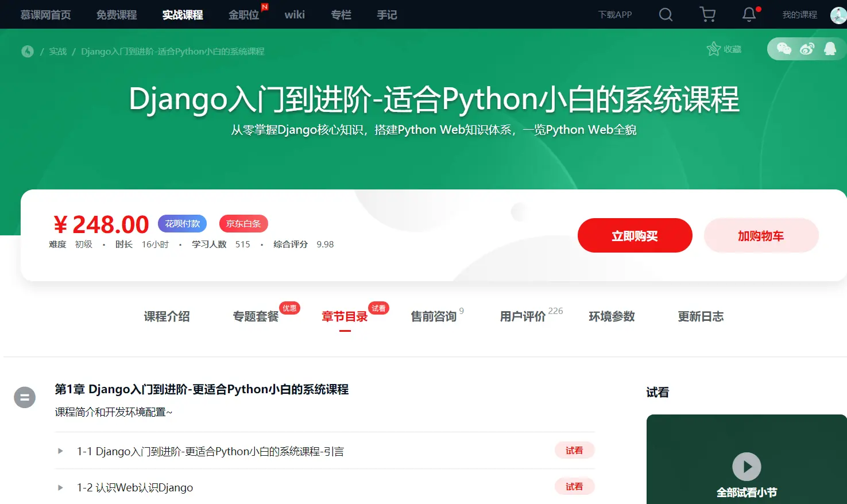Switch to the 课程介绍 tab
Image resolution: width=847 pixels, height=504 pixels.
click(x=167, y=316)
